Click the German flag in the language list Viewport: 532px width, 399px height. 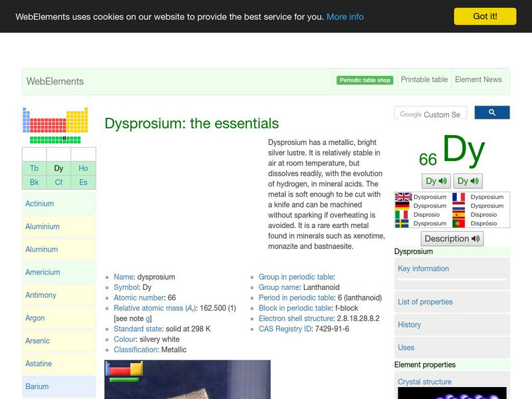coord(402,204)
